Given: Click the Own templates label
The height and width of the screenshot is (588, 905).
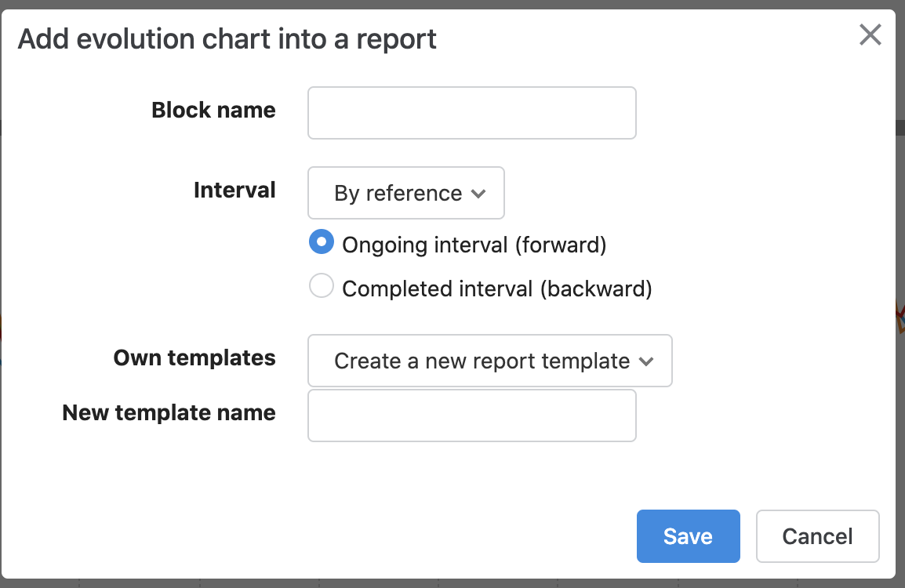Looking at the screenshot, I should [194, 358].
